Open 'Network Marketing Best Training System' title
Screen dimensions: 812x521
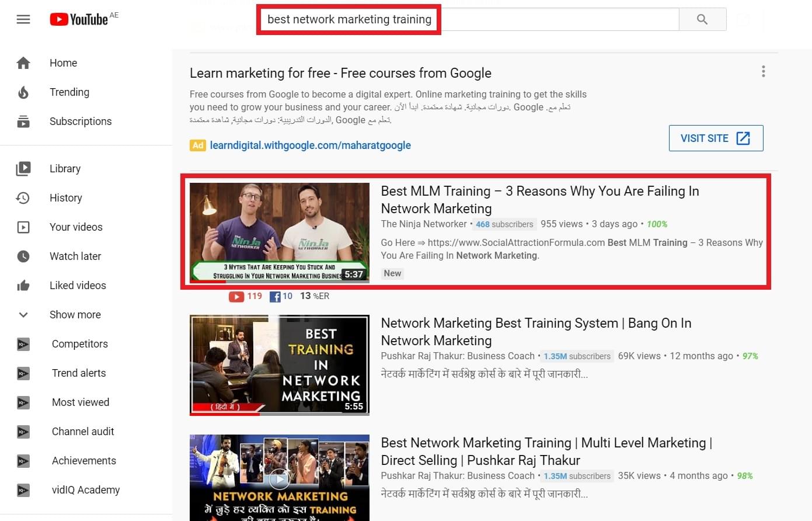tap(536, 332)
